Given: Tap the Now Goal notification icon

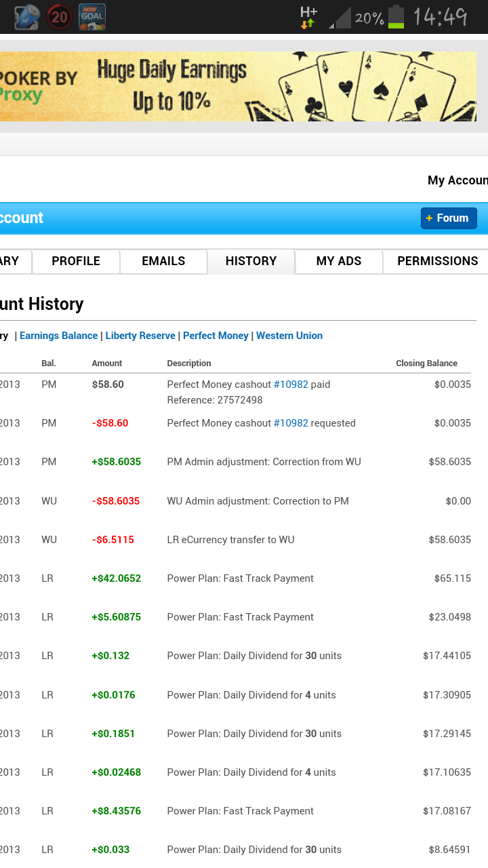Looking at the screenshot, I should (92, 17).
